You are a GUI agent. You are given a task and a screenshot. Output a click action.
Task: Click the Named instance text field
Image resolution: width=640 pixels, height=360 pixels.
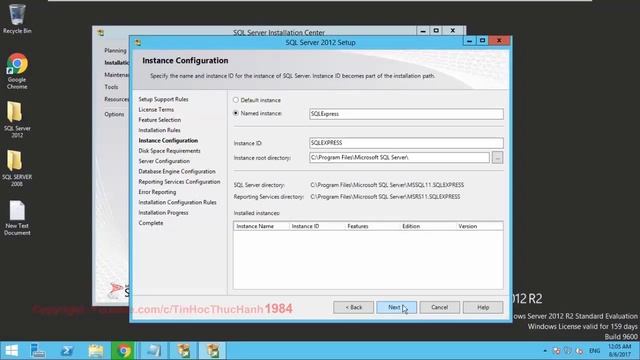pyautogui.click(x=406, y=114)
